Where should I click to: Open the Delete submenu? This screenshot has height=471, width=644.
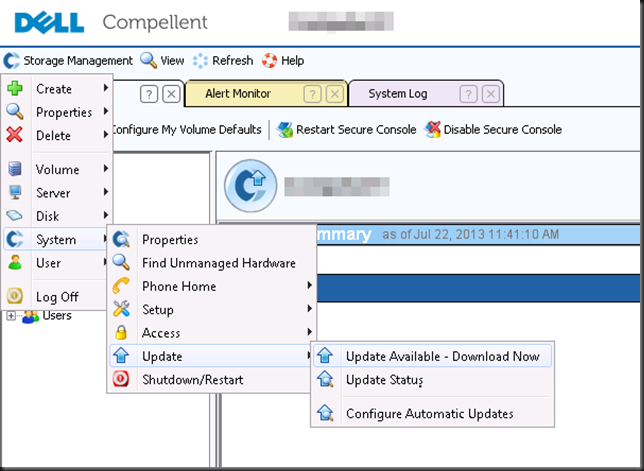coord(58,136)
